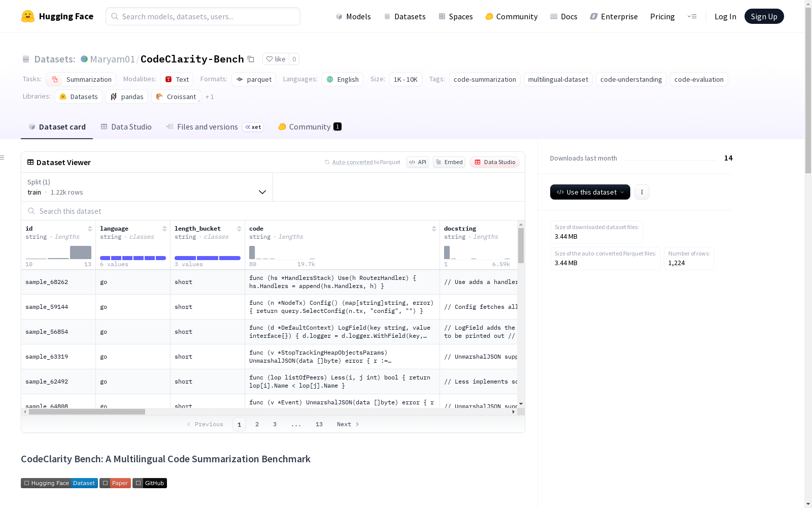Click the Sign Up button
Viewport: 812px width, 508px height.
click(x=764, y=16)
